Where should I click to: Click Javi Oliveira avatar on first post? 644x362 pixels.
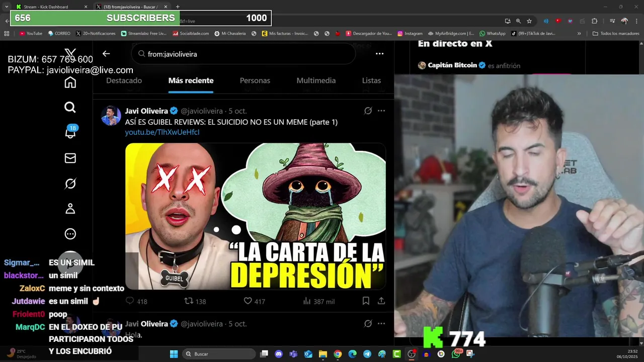tap(111, 116)
